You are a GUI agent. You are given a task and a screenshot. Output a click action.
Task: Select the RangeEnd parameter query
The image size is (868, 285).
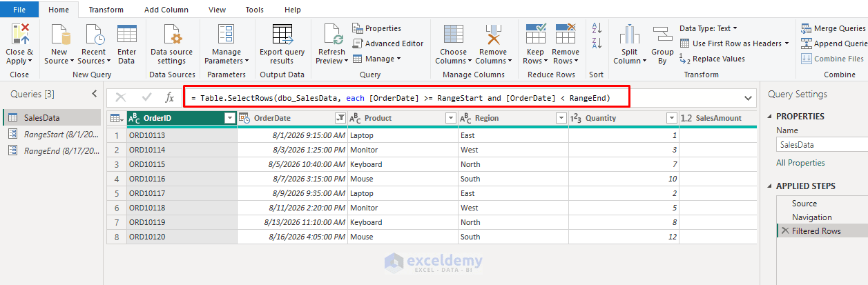coord(52,150)
